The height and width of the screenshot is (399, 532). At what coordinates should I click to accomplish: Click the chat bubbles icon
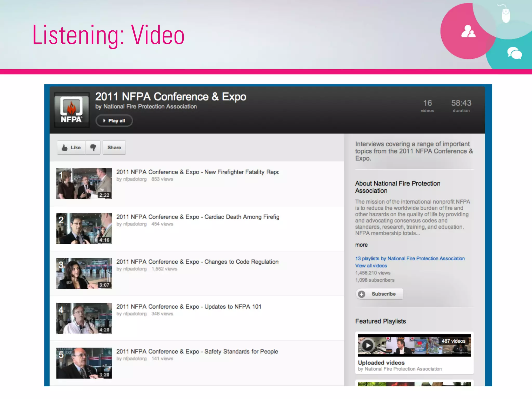514,53
